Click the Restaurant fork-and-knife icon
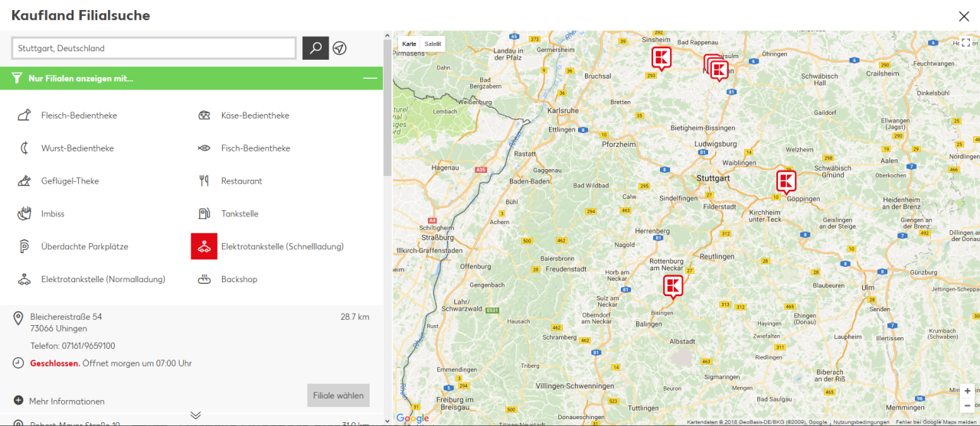The height and width of the screenshot is (426, 980). 204,181
